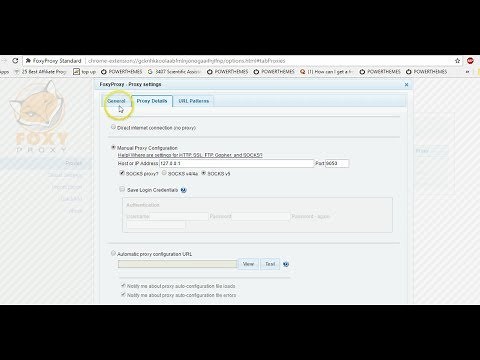Viewport: 480px width, 360px height.
Task: Open the red AdBlock extension icon
Action: (470, 61)
